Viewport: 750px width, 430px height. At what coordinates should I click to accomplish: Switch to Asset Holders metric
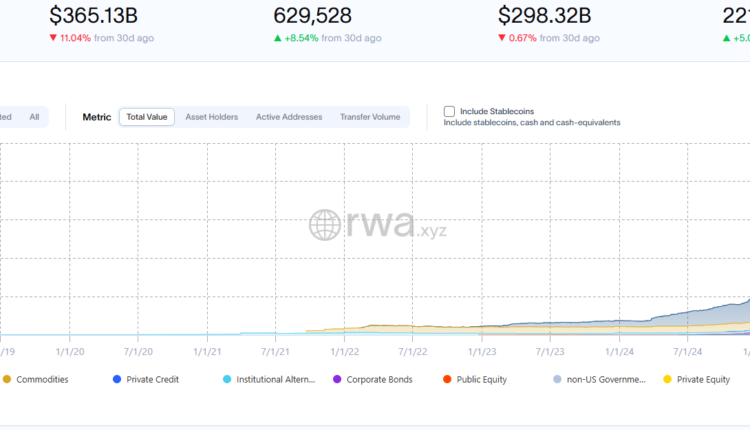click(212, 117)
